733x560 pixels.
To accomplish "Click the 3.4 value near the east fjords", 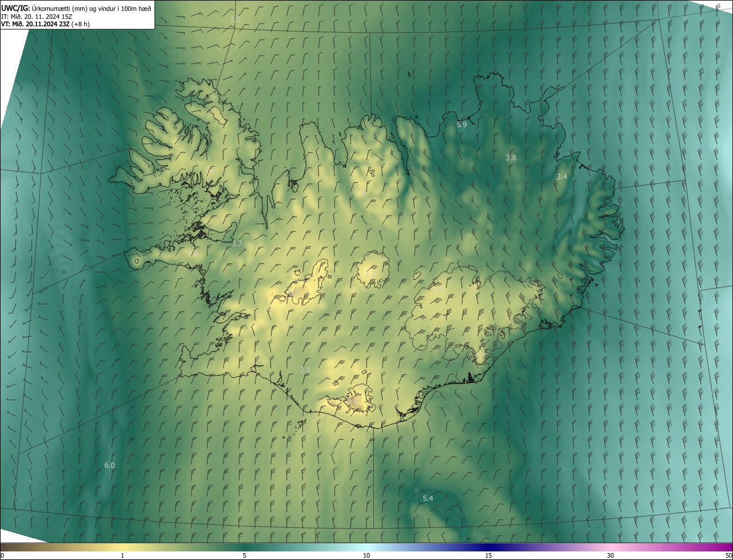I will point(562,177).
